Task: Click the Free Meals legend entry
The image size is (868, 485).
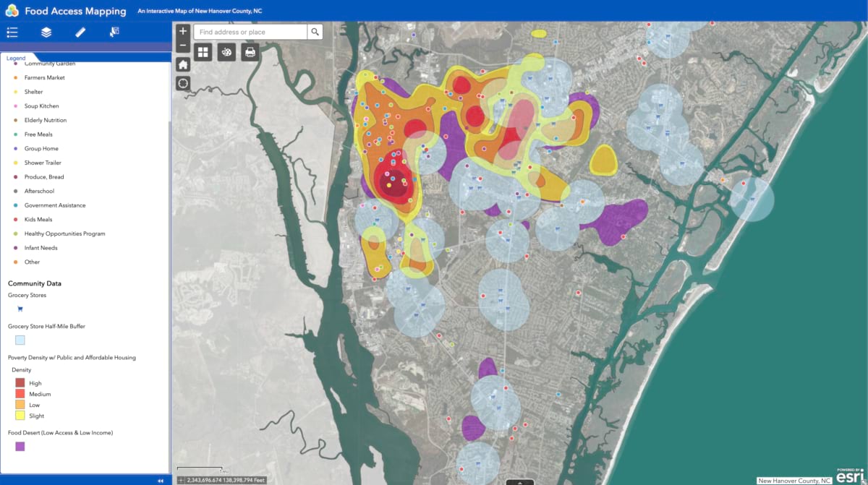Action: click(38, 134)
